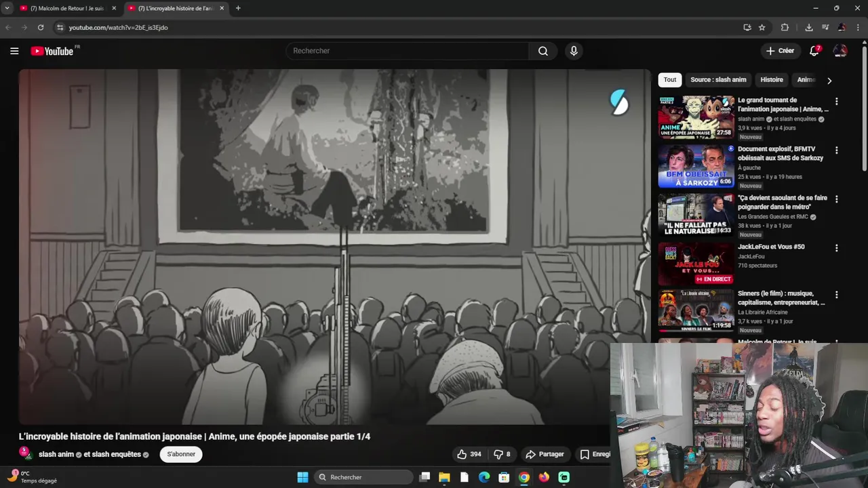Close the Malcolm de Retour tab
The height and width of the screenshot is (488, 868).
pyautogui.click(x=114, y=8)
